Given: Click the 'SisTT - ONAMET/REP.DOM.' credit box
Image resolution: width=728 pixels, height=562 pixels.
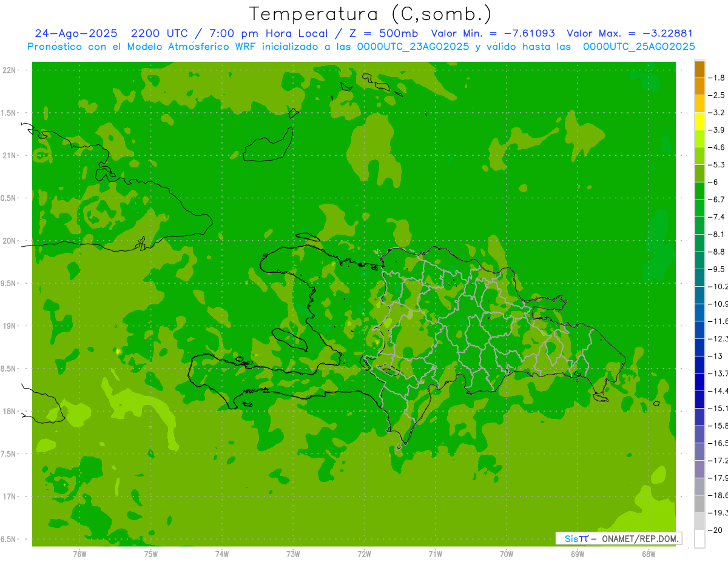Looking at the screenshot, I should tap(618, 538).
